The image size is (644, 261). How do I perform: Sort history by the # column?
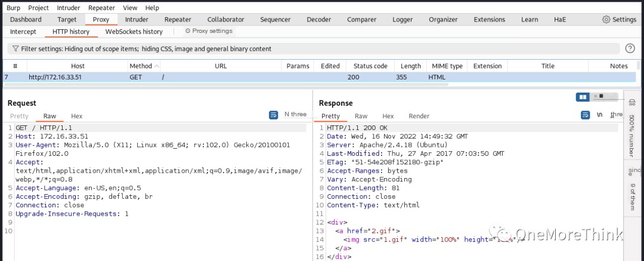click(15, 66)
